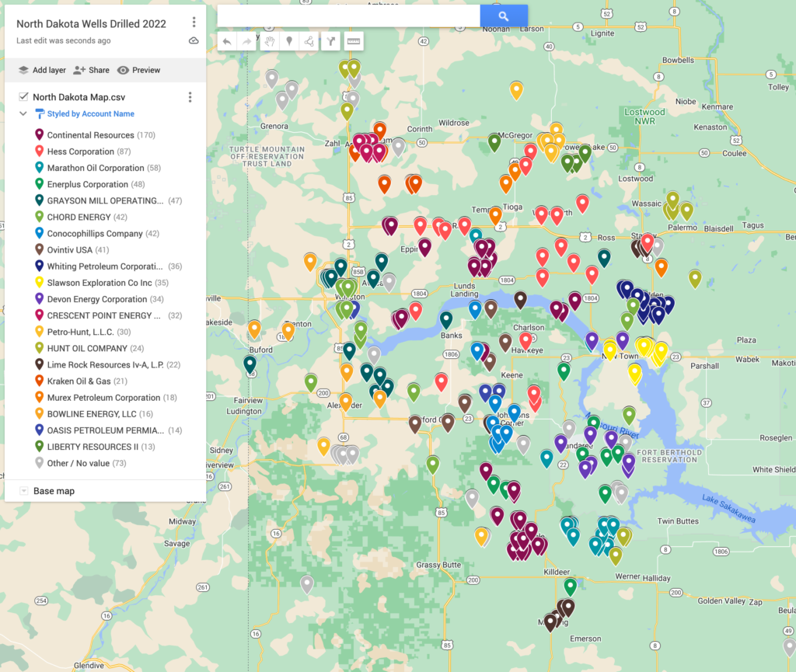The image size is (796, 672).
Task: Click the Lake Sakakawea label on map
Action: [x=729, y=508]
